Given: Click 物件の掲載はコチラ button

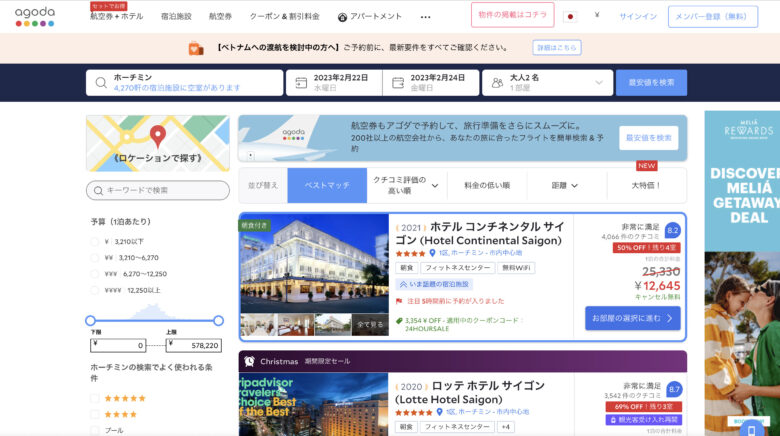Looking at the screenshot, I should pos(512,15).
